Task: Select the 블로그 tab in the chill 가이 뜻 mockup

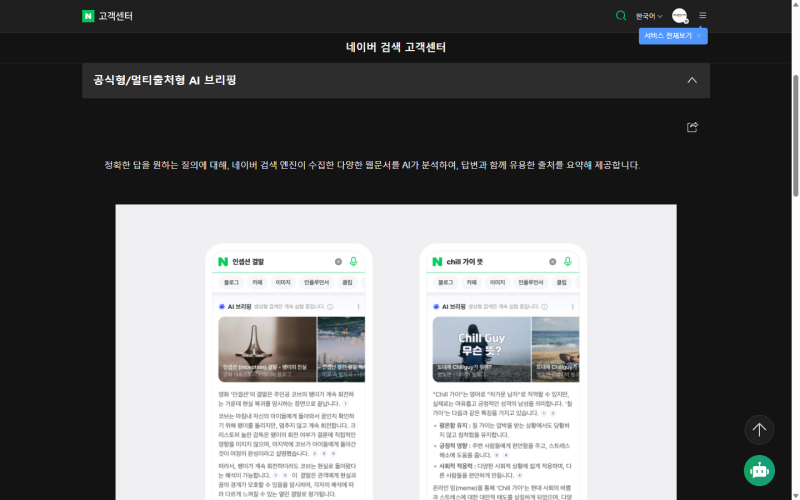Action: pos(445,283)
